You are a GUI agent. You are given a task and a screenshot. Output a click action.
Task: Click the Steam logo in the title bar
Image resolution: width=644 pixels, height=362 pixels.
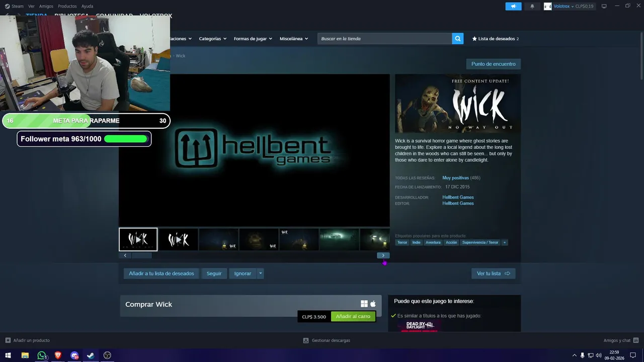7,6
